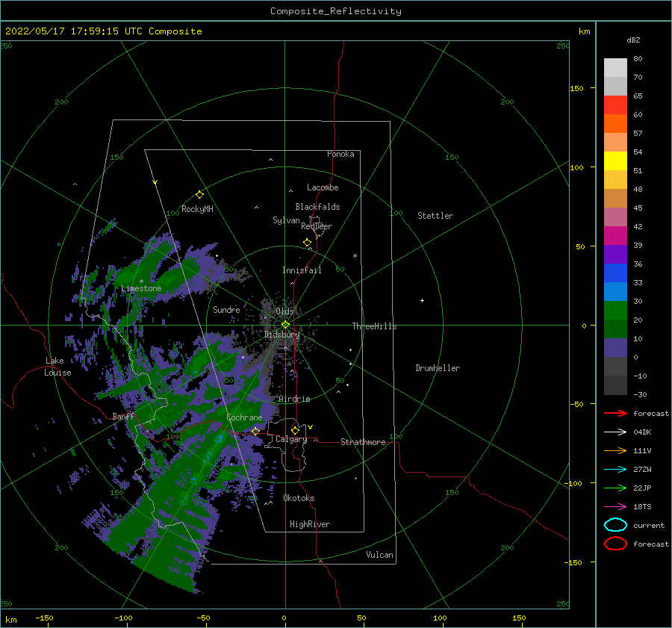
Task: Click the asterisk marker east of Innisfail
Action: (355, 256)
